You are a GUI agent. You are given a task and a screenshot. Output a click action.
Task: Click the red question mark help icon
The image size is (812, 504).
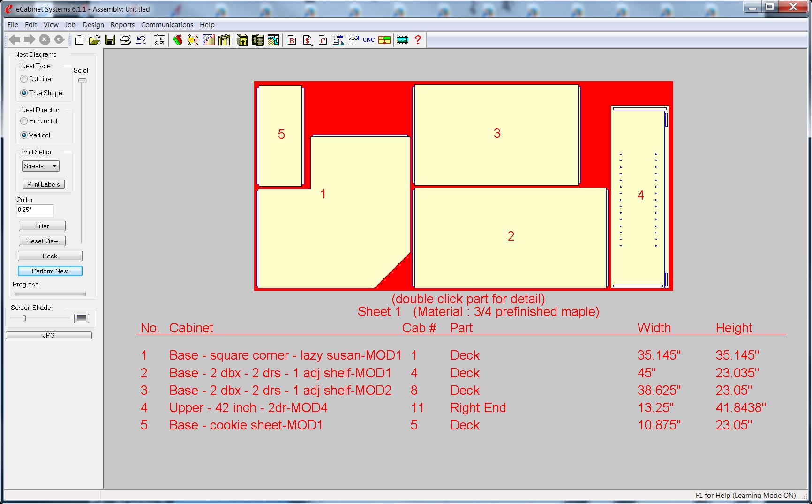(x=418, y=40)
